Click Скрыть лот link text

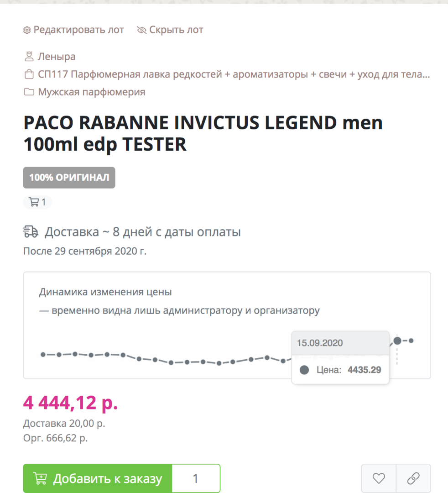click(x=176, y=30)
